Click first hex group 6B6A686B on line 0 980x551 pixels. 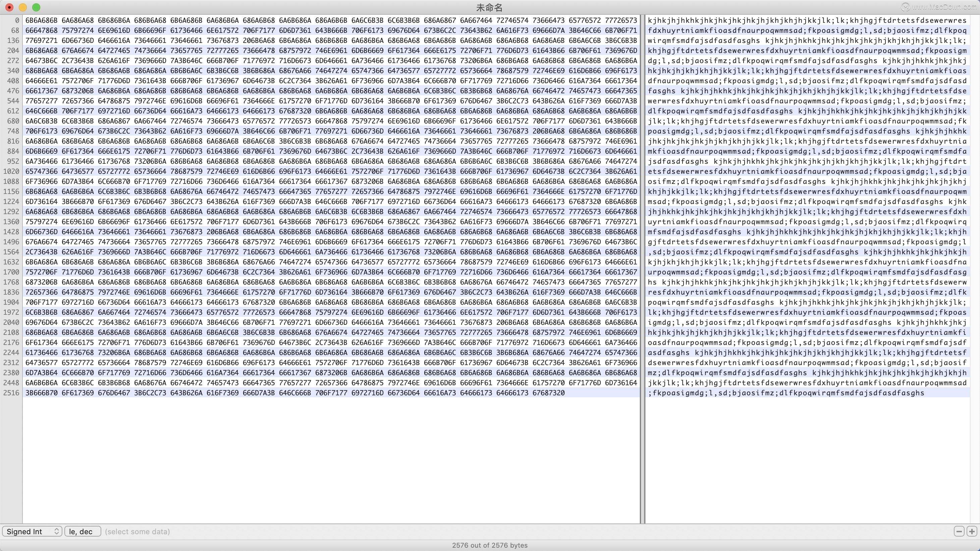42,20
